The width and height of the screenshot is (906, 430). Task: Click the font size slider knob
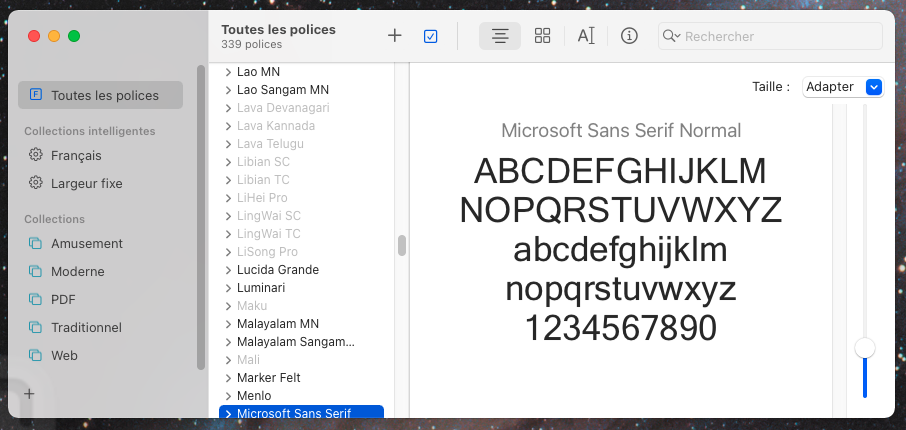tap(865, 348)
